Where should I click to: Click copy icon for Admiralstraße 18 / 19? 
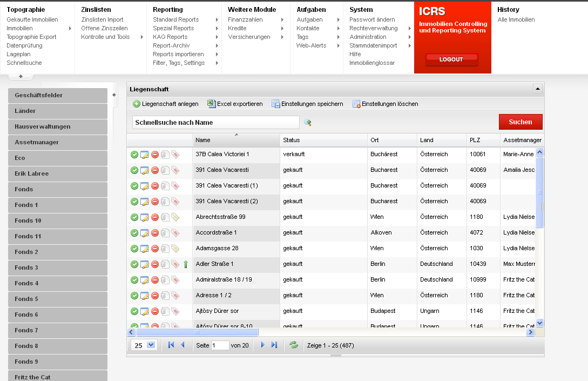tap(165, 280)
